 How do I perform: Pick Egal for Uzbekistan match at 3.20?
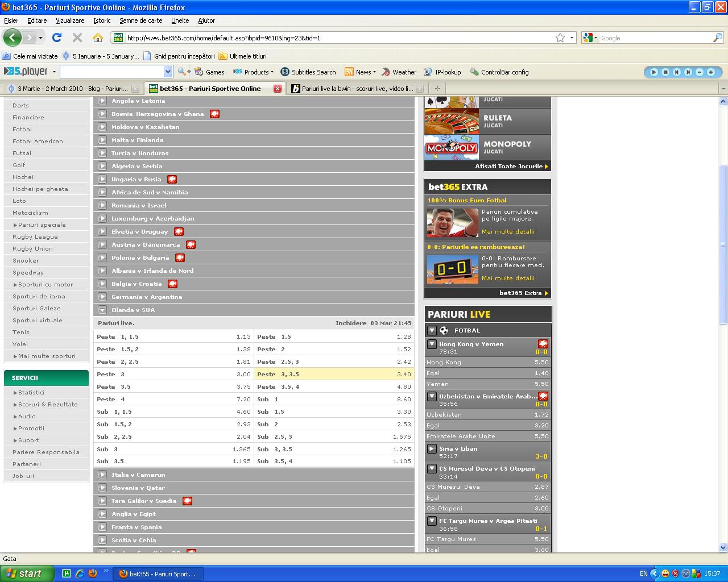coord(487,425)
